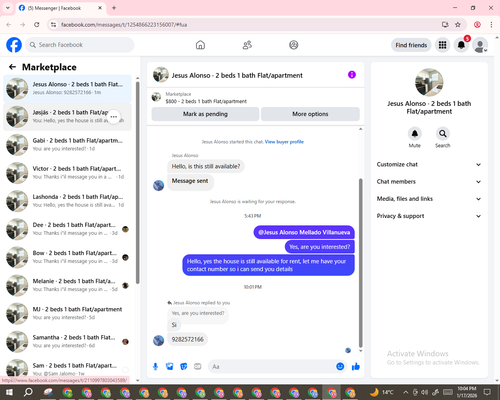This screenshot has width=500, height=400.
Task: Open Bow conversation in list
Action: point(67,257)
